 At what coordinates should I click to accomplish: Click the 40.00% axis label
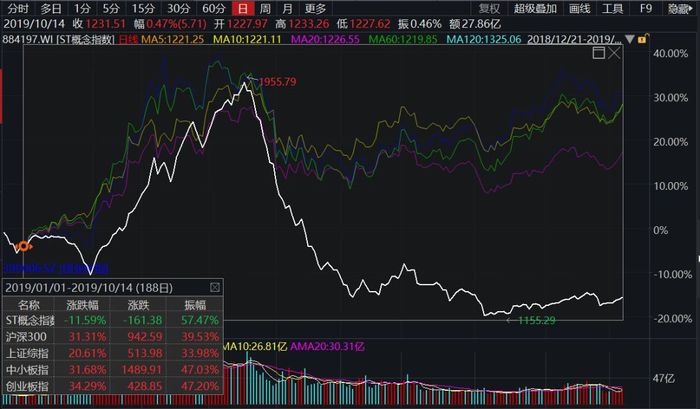(671, 53)
